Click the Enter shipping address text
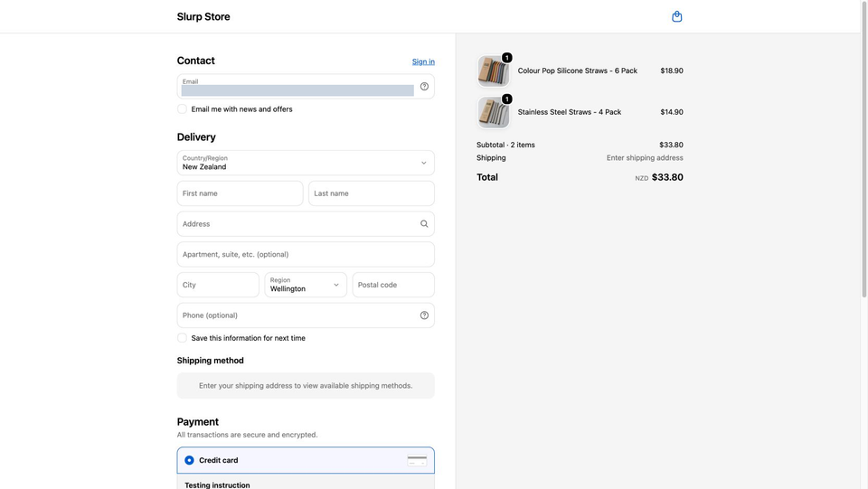This screenshot has height=489, width=868. pos(645,157)
